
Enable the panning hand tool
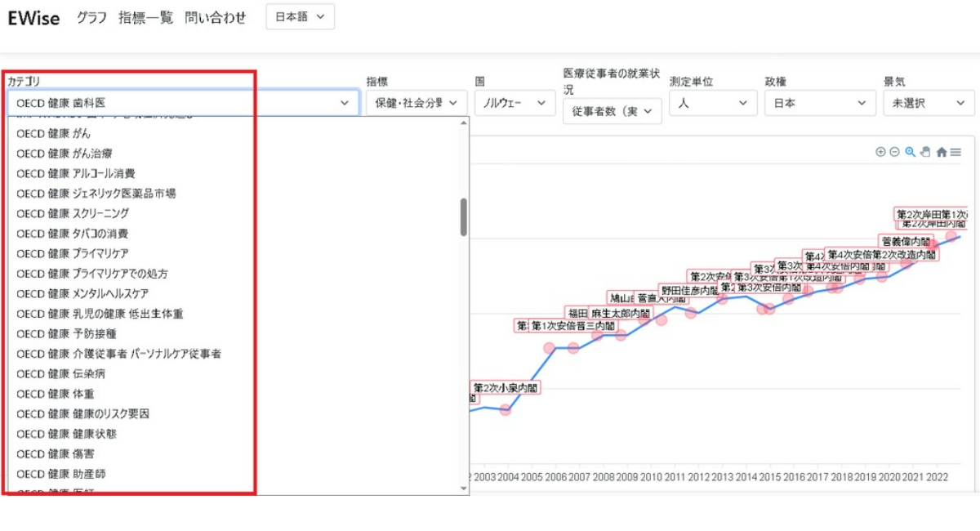click(x=925, y=152)
